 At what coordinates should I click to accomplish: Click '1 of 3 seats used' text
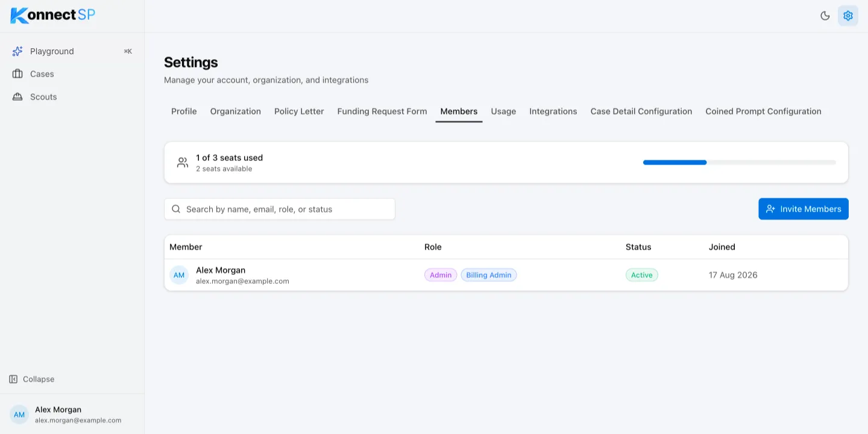[230, 158]
